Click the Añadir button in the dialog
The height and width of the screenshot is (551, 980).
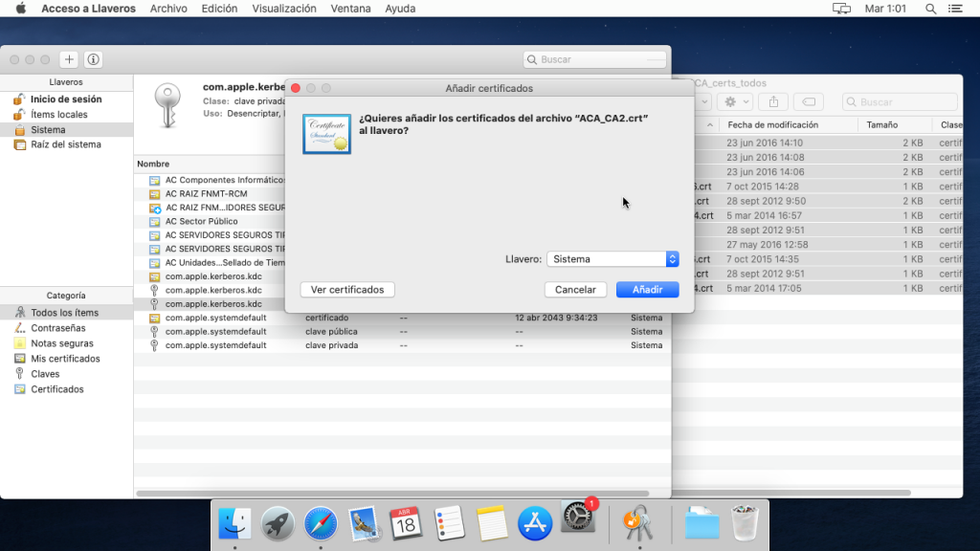click(647, 289)
